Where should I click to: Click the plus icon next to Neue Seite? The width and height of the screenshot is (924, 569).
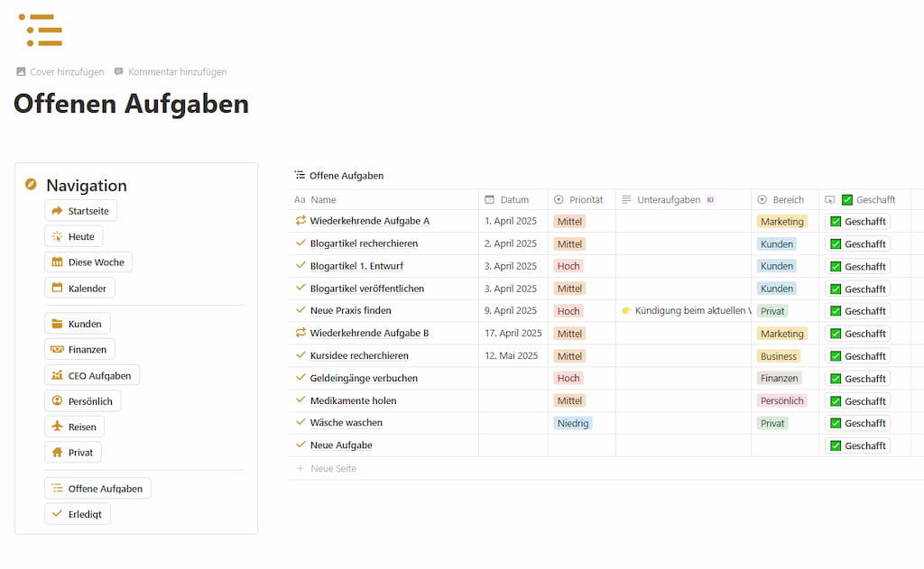click(300, 468)
